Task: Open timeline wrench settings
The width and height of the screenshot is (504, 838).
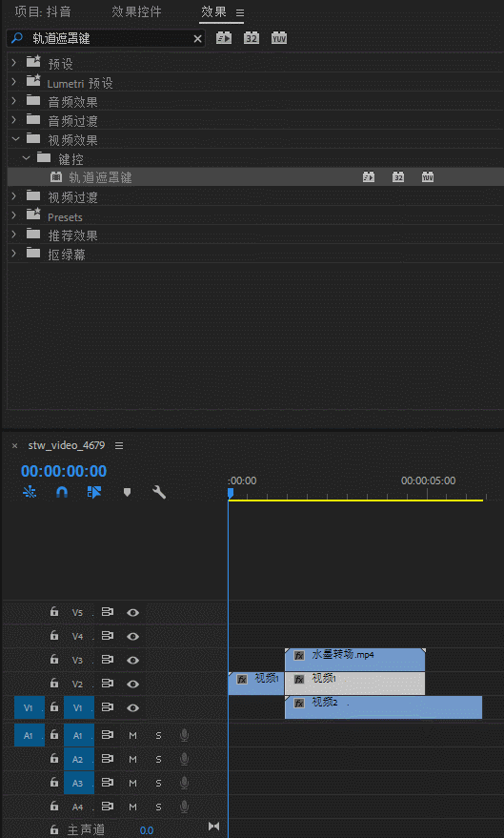Action: [x=159, y=492]
